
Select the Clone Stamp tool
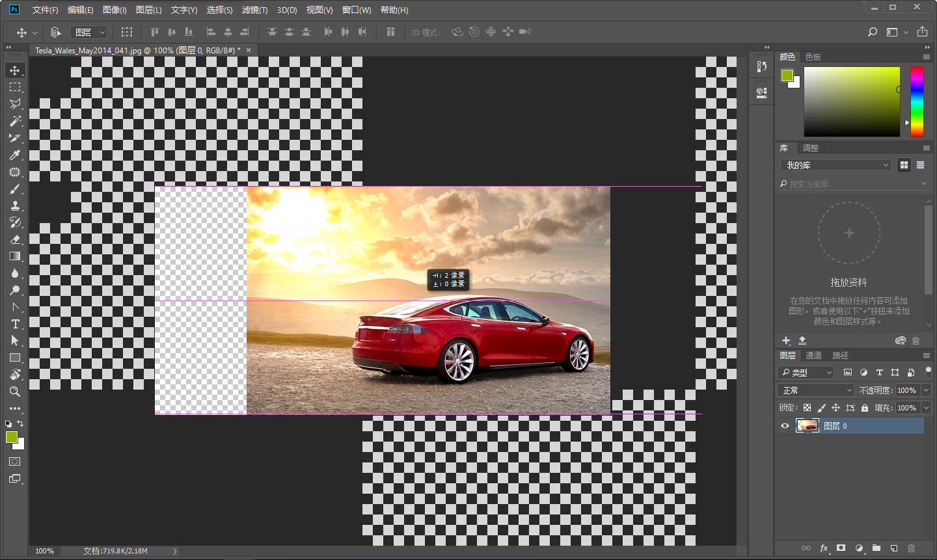click(x=15, y=206)
